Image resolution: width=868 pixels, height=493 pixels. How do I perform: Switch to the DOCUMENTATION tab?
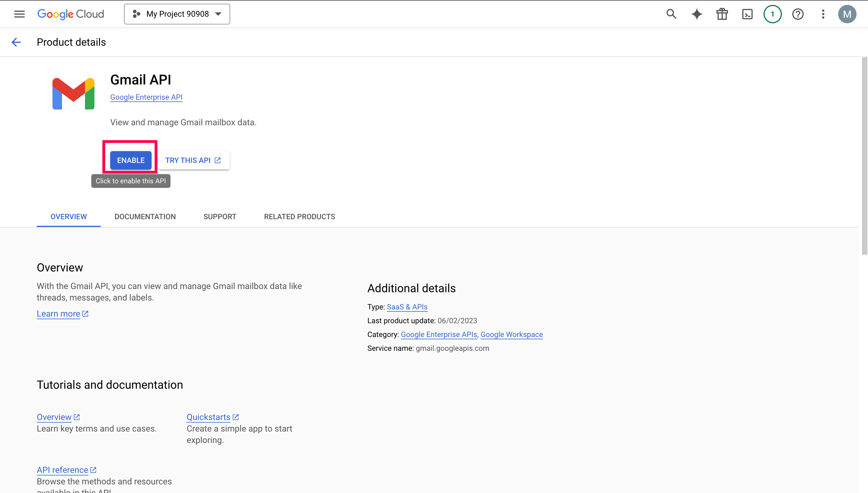click(145, 217)
